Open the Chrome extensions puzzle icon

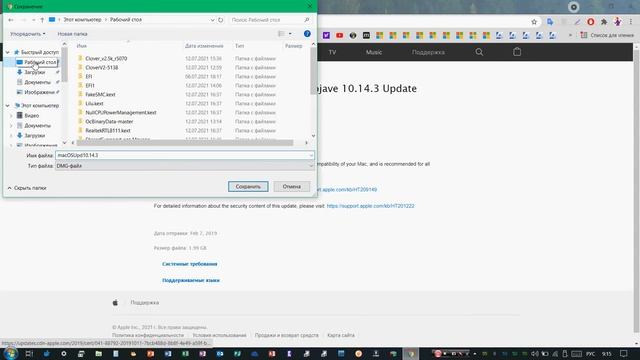(x=604, y=22)
